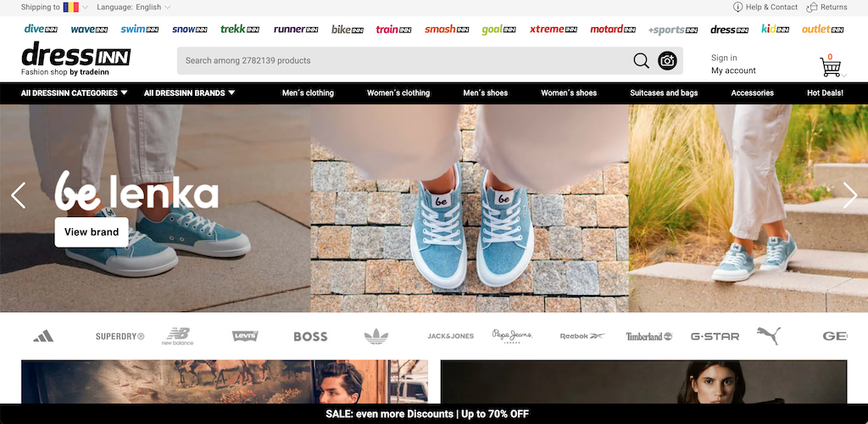This screenshot has width=868, height=424.
Task: Open the motardinn store logo
Action: (613, 29)
